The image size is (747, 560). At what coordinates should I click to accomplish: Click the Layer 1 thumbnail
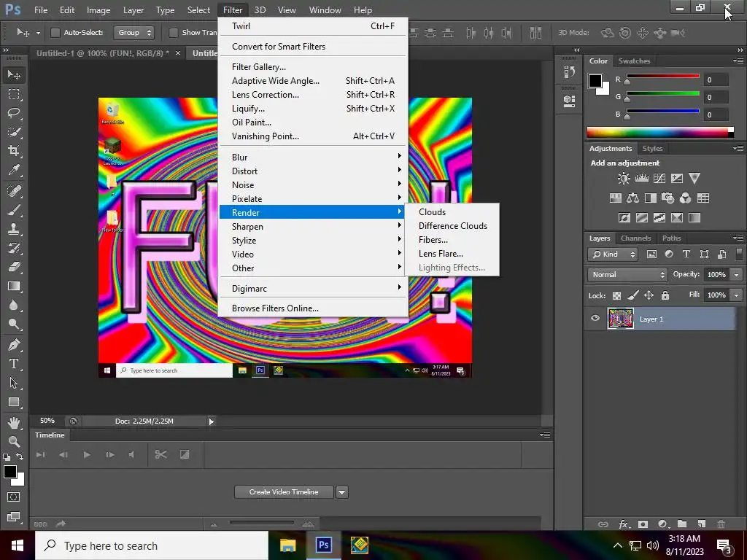click(620, 319)
